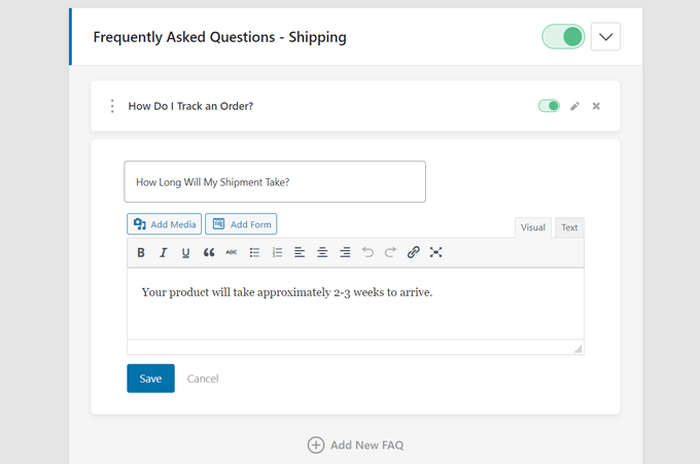Click the FAQ question title input field
Screen dimensions: 700x464
point(275,182)
